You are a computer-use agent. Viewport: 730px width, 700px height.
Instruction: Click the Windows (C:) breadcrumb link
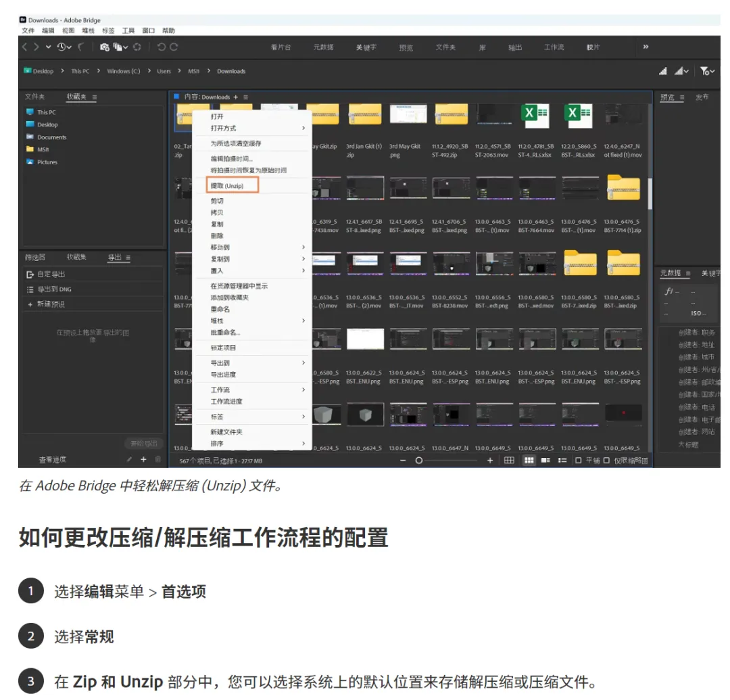click(x=124, y=71)
